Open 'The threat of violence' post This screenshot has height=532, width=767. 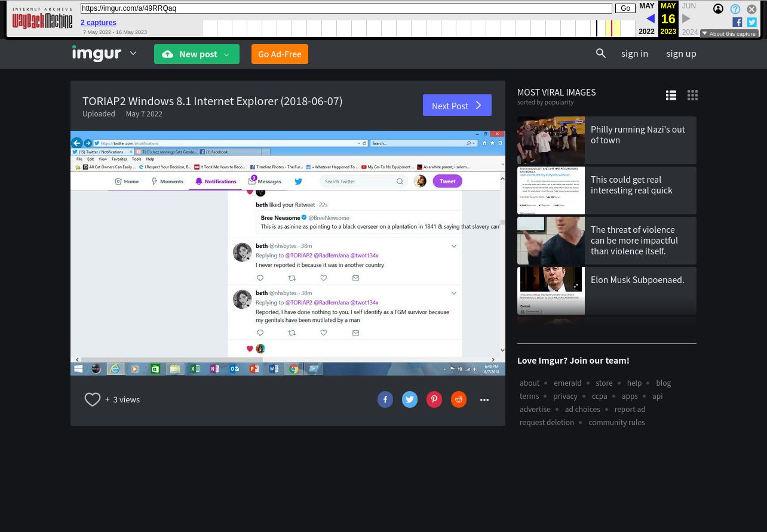click(607, 241)
